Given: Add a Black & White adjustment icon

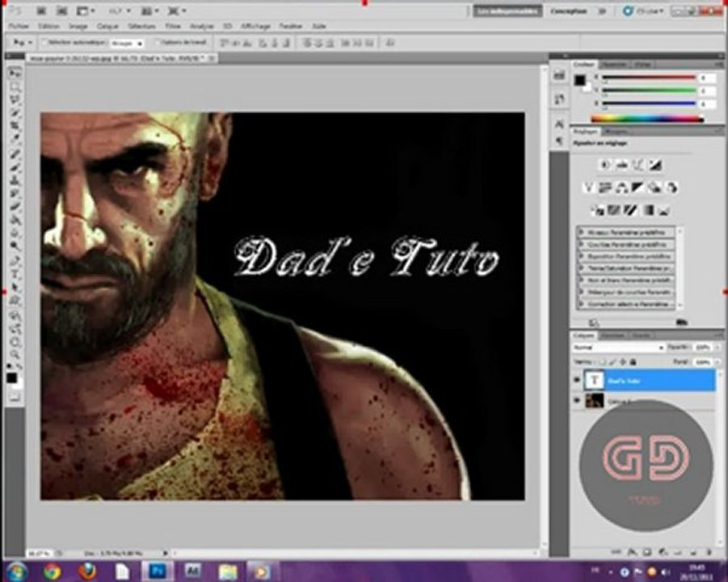Looking at the screenshot, I should pyautogui.click(x=639, y=188).
